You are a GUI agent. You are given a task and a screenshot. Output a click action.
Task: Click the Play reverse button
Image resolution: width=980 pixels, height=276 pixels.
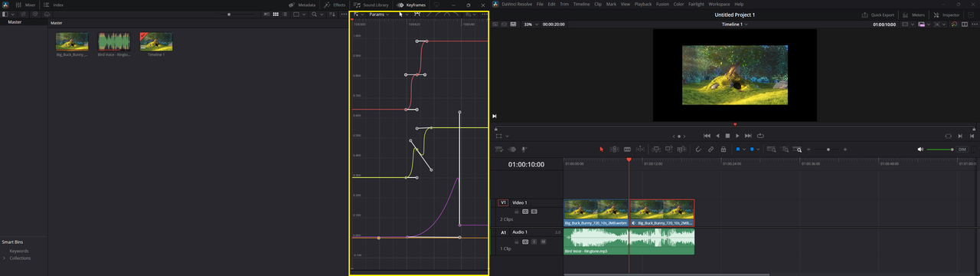pos(717,136)
